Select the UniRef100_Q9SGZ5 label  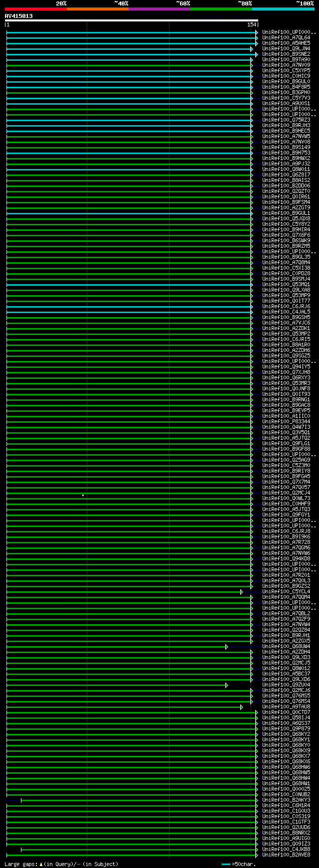[286, 356]
